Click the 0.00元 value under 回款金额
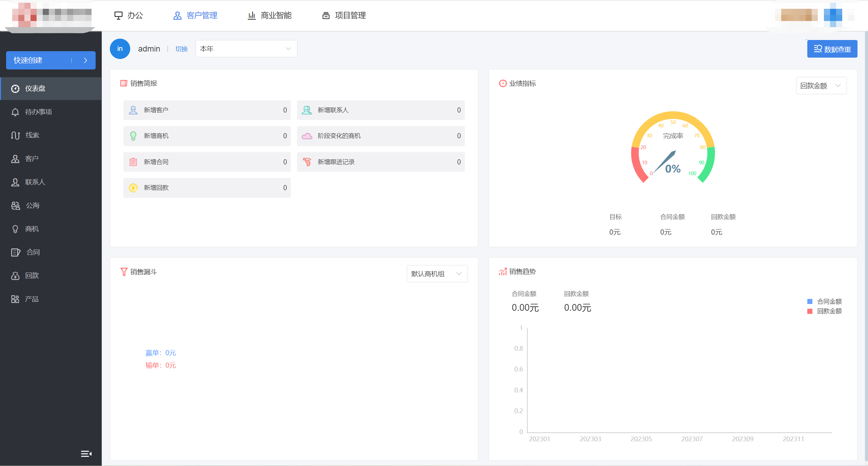Image resolution: width=868 pixels, height=466 pixels. (x=577, y=308)
